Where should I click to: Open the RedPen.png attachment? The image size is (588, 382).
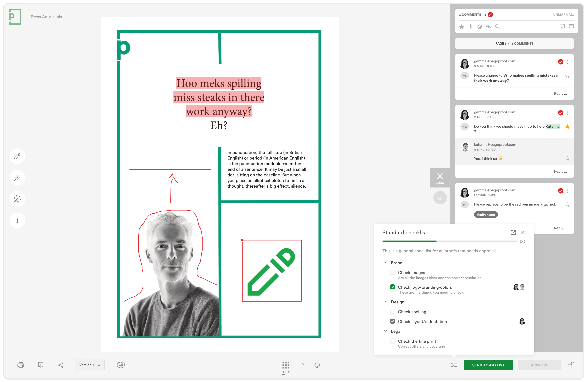click(x=486, y=215)
